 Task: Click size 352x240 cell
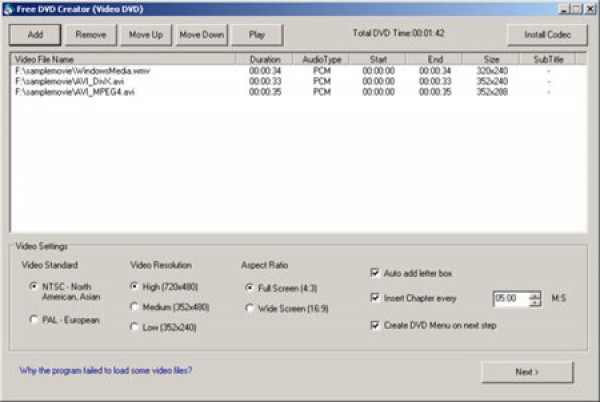(492, 81)
